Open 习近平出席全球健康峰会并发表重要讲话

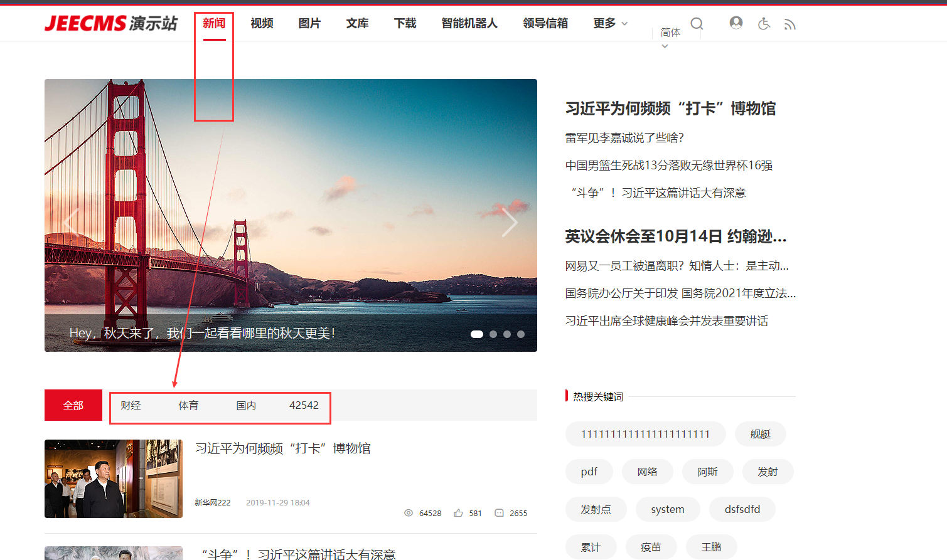click(666, 321)
